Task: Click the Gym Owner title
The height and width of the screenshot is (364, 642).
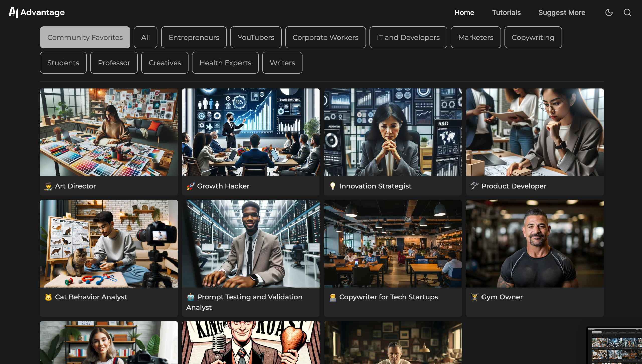Action: (x=502, y=297)
